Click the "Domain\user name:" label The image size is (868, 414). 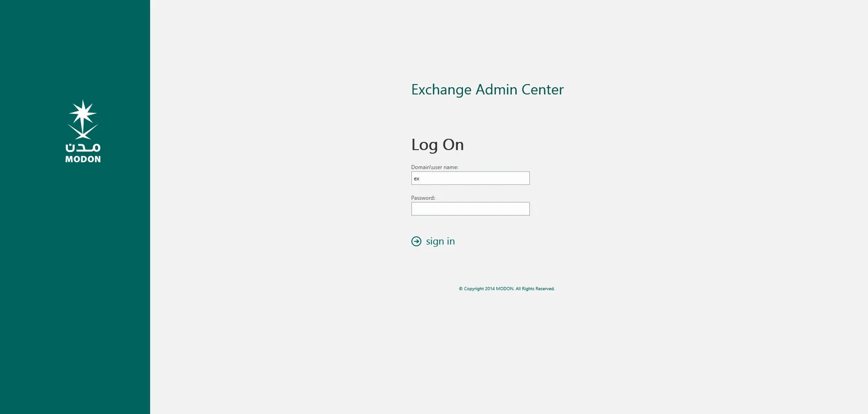click(435, 167)
